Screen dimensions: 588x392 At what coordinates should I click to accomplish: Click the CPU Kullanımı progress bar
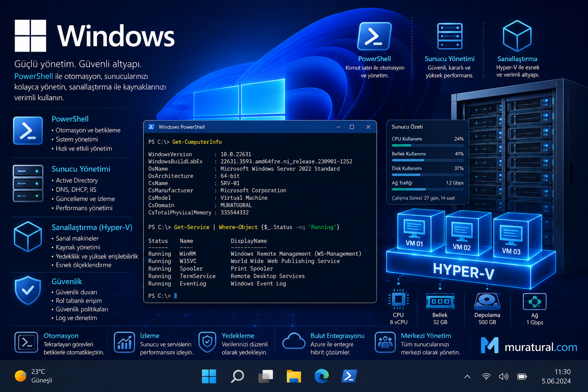(428, 145)
